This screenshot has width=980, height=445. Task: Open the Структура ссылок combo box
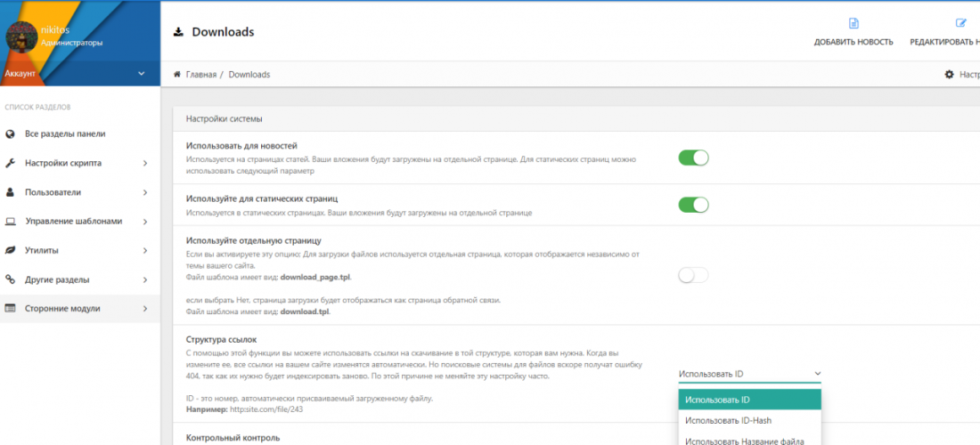[749, 375]
